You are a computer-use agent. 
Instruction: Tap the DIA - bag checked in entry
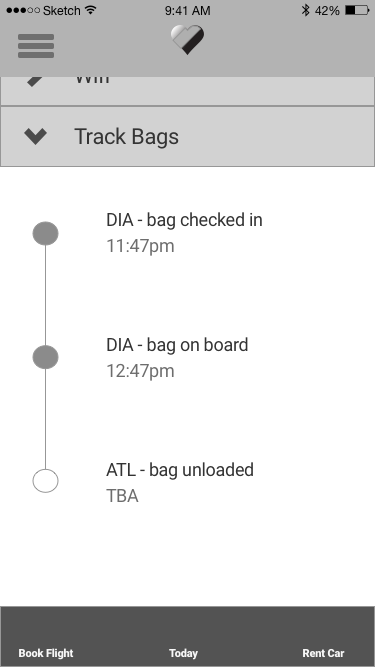(184, 233)
